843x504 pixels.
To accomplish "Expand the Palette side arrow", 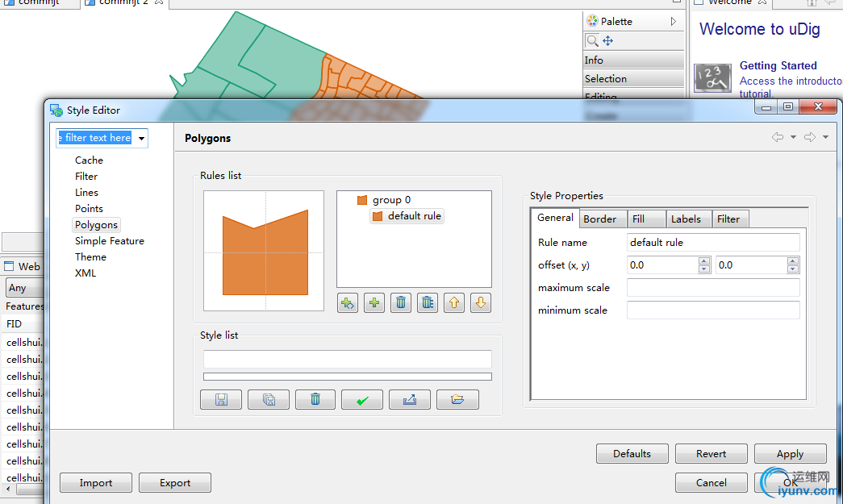I will tap(673, 22).
